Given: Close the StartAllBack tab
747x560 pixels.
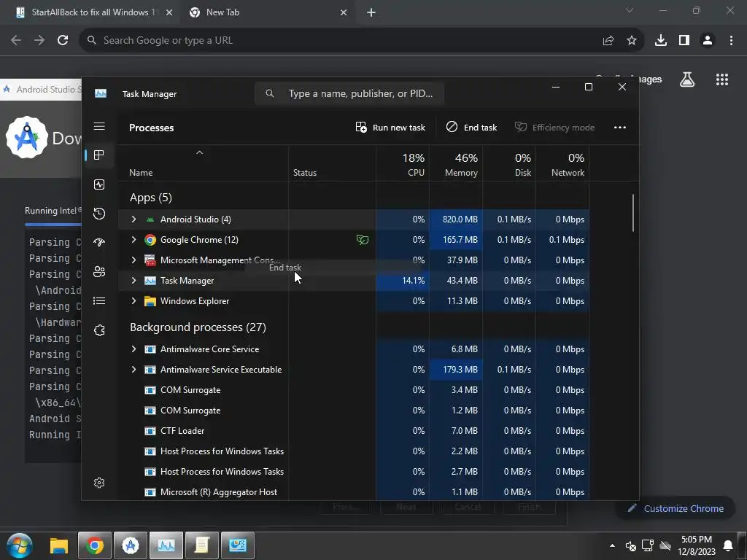Looking at the screenshot, I should point(169,12).
